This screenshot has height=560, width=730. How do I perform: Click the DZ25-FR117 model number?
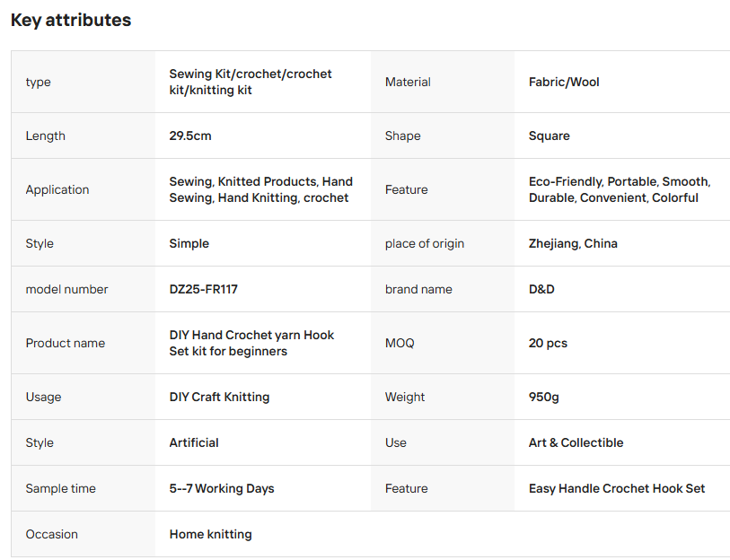[x=204, y=289]
